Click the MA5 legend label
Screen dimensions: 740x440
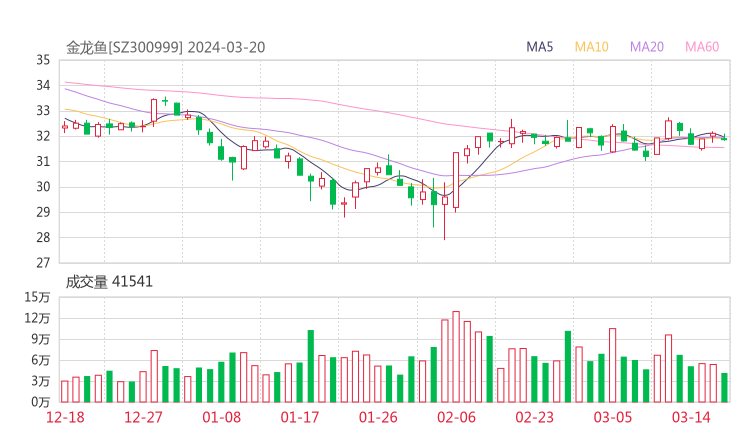(x=539, y=47)
